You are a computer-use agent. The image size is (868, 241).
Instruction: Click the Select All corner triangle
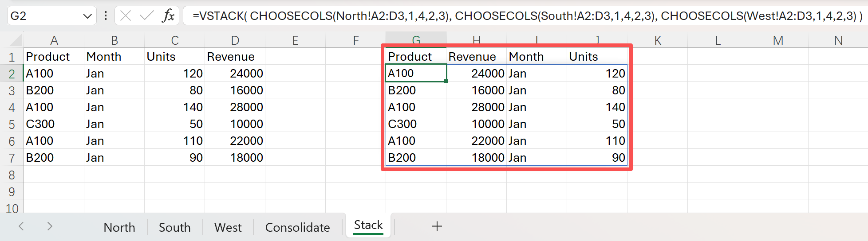[16, 41]
